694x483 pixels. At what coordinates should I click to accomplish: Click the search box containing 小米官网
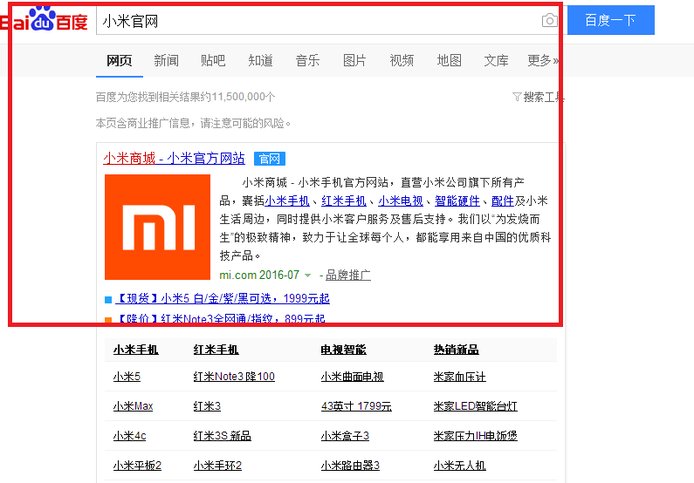[x=320, y=21]
